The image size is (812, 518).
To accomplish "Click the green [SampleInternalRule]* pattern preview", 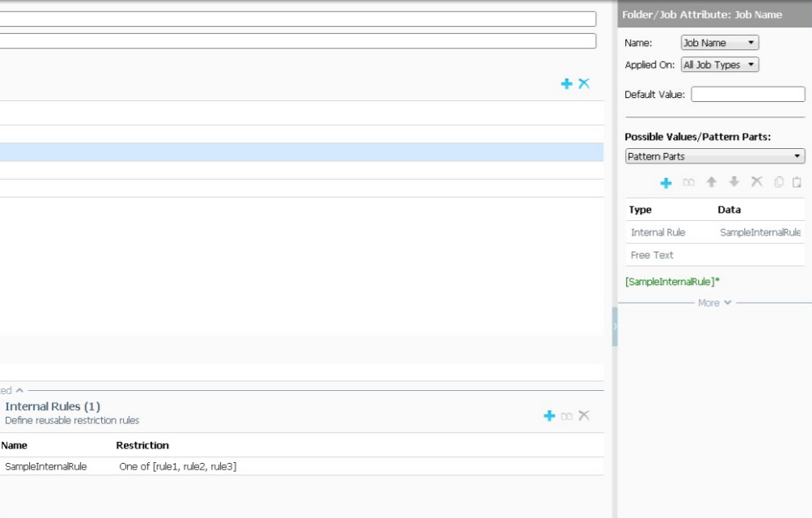I will click(672, 282).
